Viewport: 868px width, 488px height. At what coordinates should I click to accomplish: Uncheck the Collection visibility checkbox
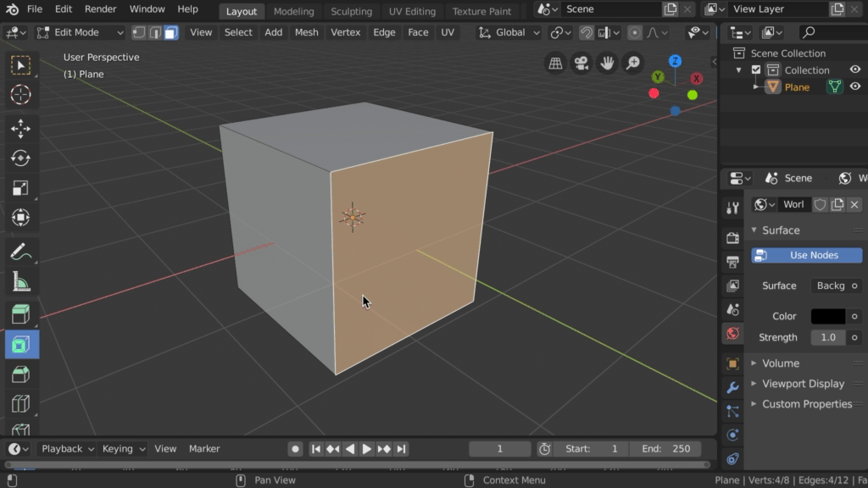pyautogui.click(x=757, y=70)
